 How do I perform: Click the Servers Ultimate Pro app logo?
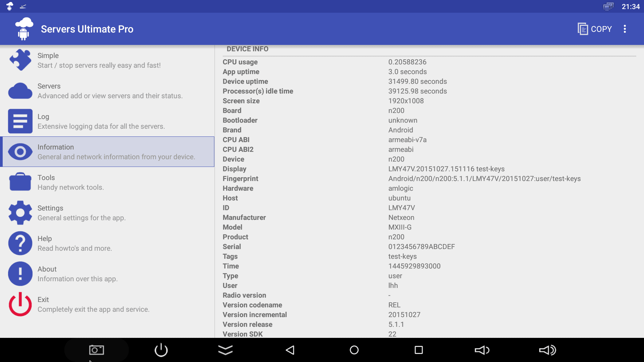(24, 29)
